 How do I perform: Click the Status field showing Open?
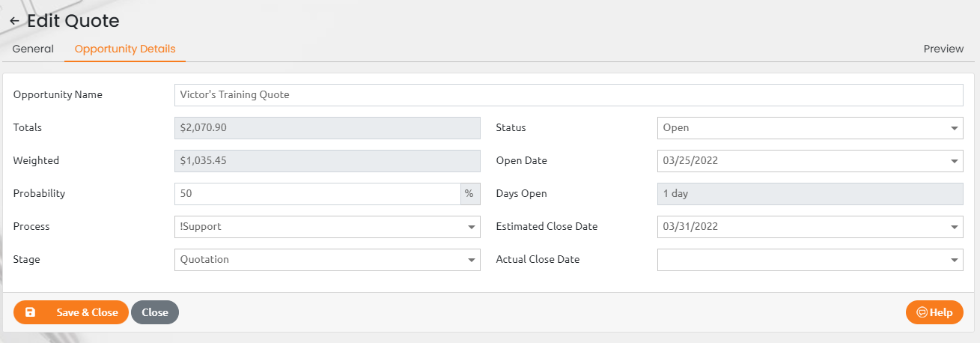coord(810,128)
